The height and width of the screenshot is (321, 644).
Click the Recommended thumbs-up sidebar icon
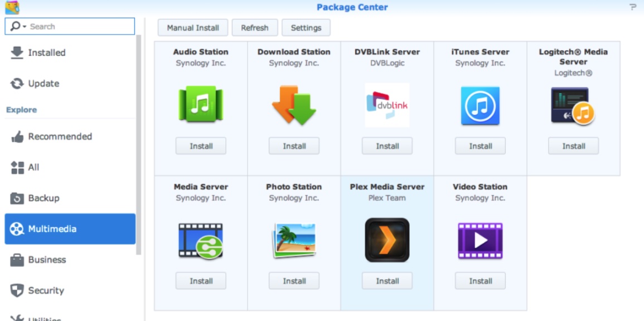click(17, 137)
